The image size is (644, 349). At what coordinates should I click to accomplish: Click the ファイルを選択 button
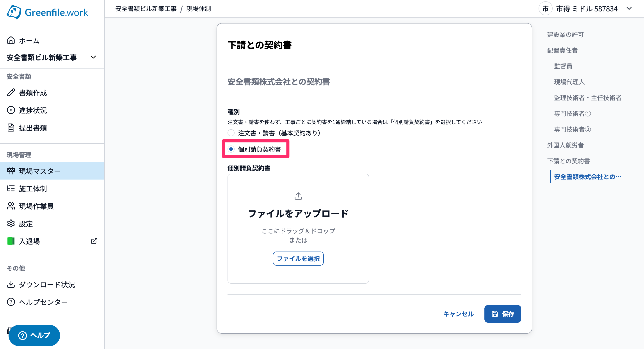298,259
